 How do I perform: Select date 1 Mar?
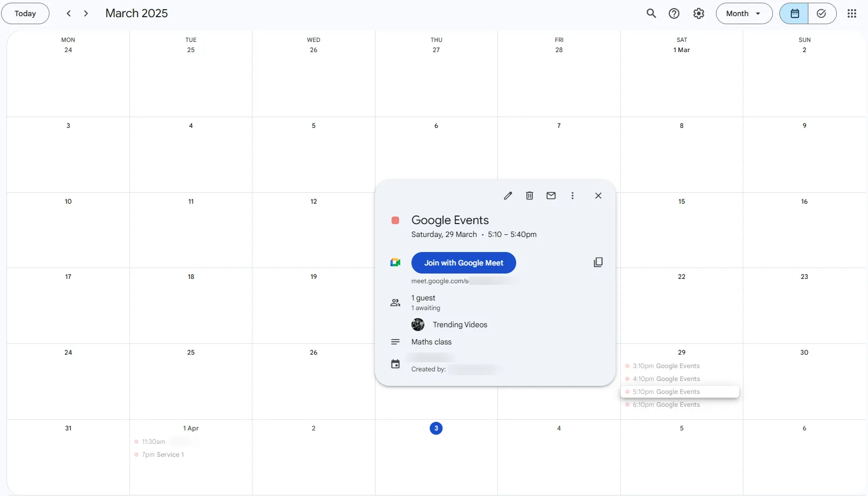[x=682, y=50]
